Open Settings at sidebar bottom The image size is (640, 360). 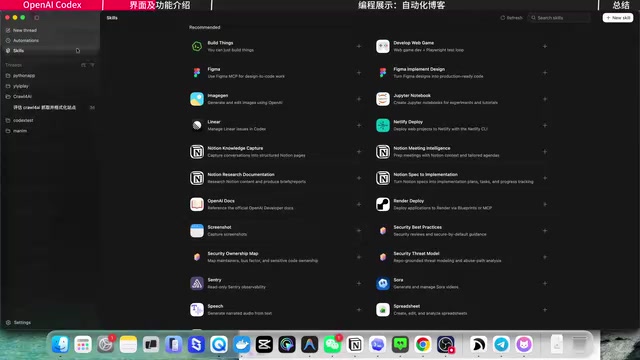[x=18, y=322]
